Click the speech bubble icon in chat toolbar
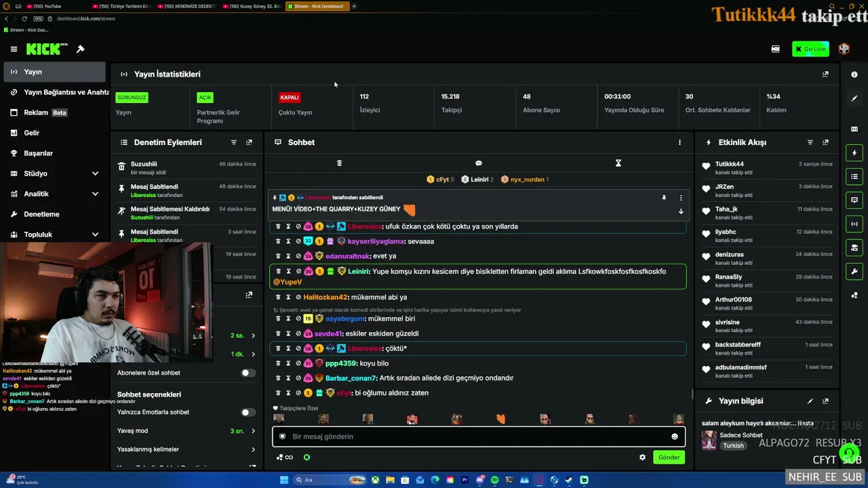Image resolution: width=868 pixels, height=488 pixels. coord(479,163)
